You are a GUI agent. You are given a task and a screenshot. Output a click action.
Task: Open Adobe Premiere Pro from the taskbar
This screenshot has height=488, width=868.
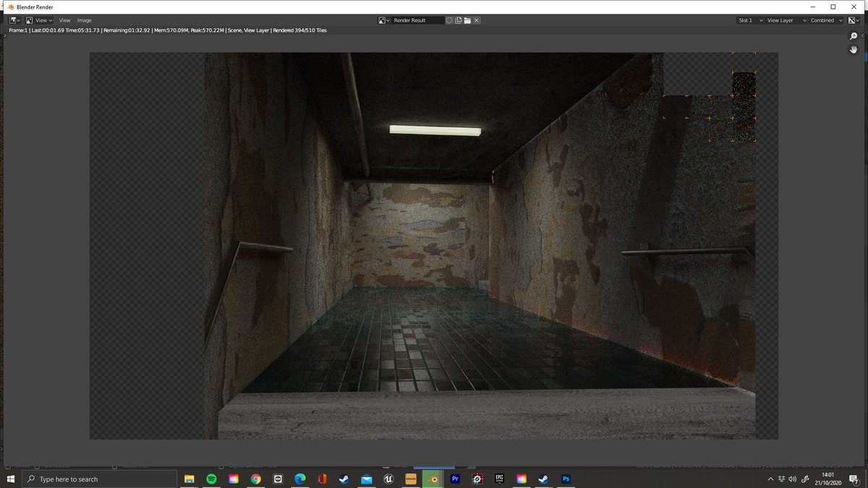pyautogui.click(x=455, y=479)
